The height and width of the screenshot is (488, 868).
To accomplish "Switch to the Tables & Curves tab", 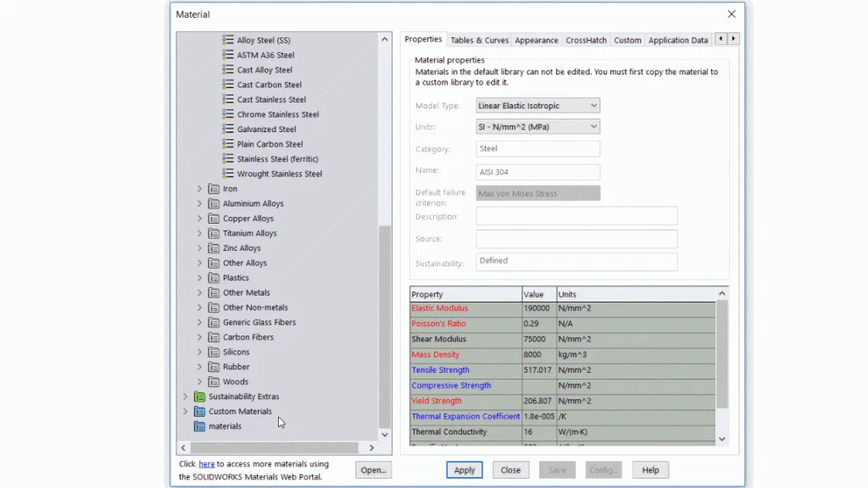I will tap(479, 40).
